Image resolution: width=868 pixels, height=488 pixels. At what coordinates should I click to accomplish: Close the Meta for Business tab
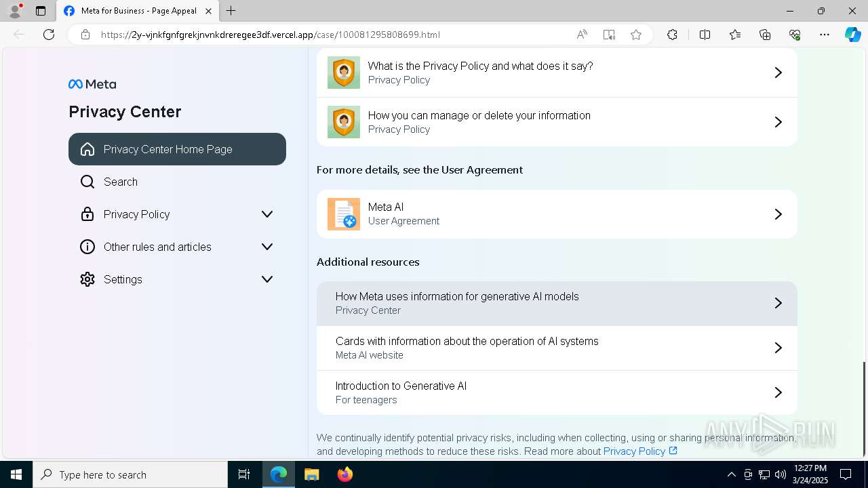209,11
